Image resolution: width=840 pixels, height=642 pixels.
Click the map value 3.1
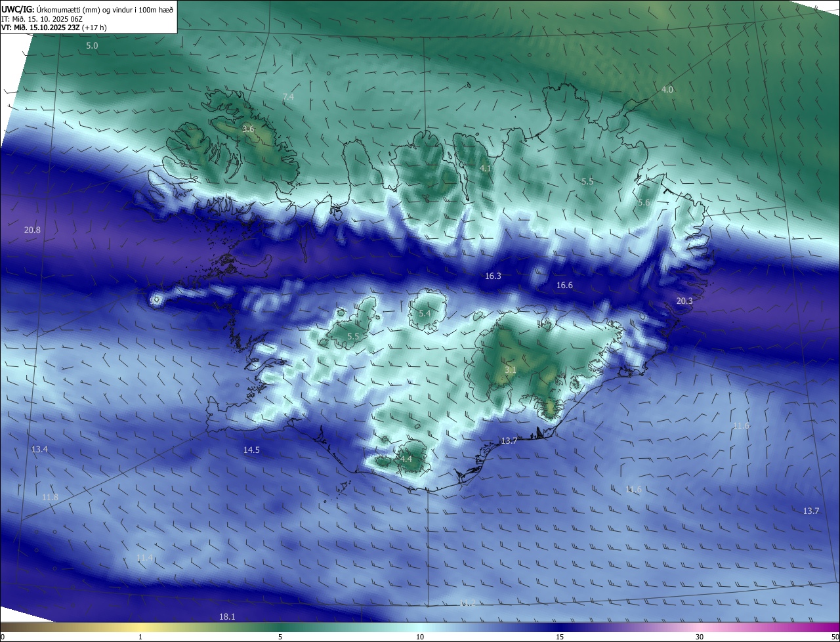point(511,370)
